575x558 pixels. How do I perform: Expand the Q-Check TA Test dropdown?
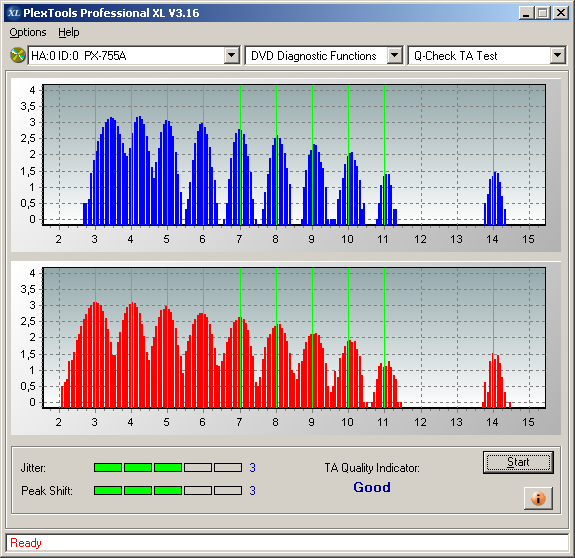tap(557, 56)
